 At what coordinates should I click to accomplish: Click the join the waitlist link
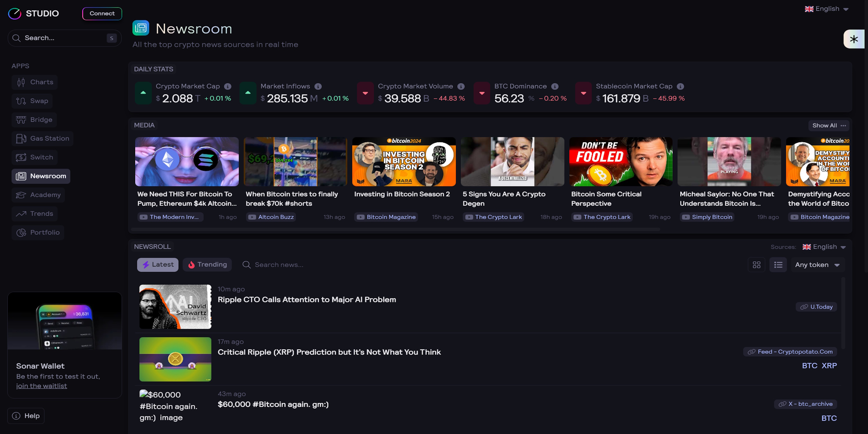[x=41, y=386]
